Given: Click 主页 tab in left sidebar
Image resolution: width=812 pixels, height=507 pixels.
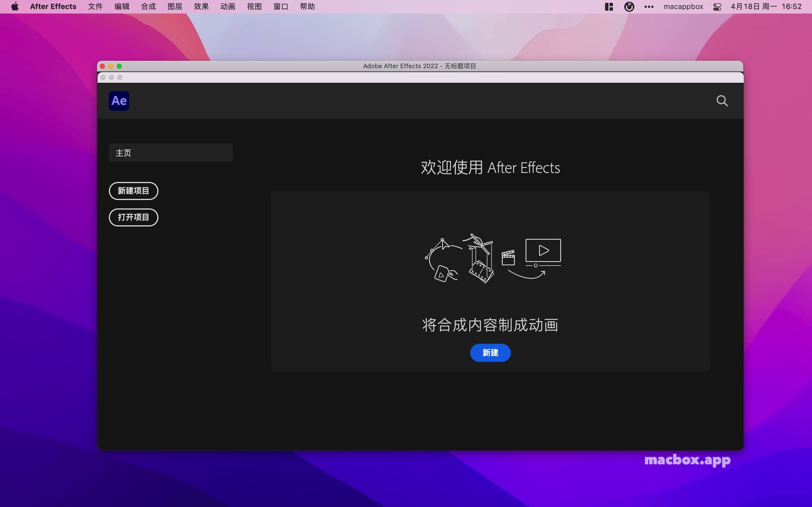Looking at the screenshot, I should [170, 152].
